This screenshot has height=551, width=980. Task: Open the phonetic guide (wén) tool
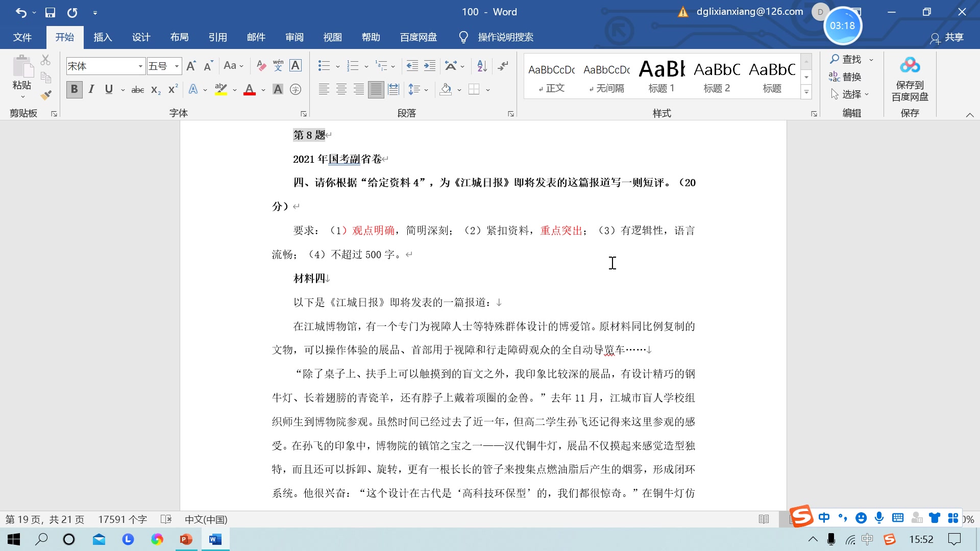(x=278, y=66)
